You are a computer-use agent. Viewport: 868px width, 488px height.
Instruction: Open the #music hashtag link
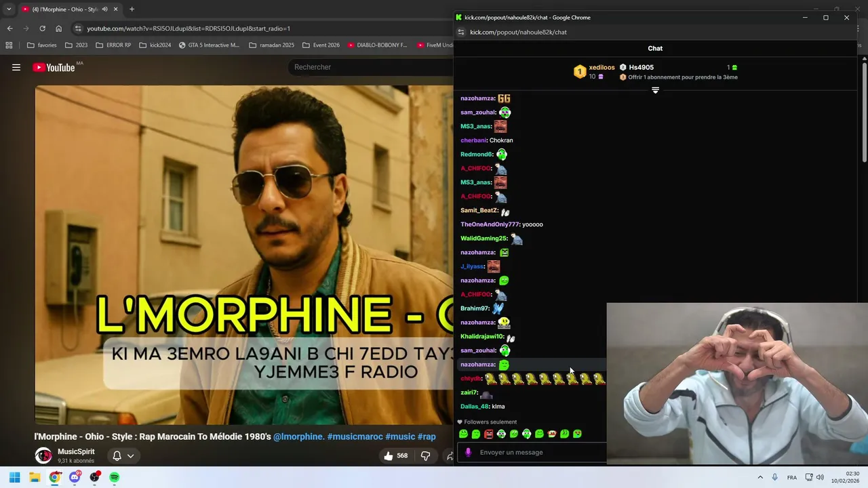pos(400,436)
